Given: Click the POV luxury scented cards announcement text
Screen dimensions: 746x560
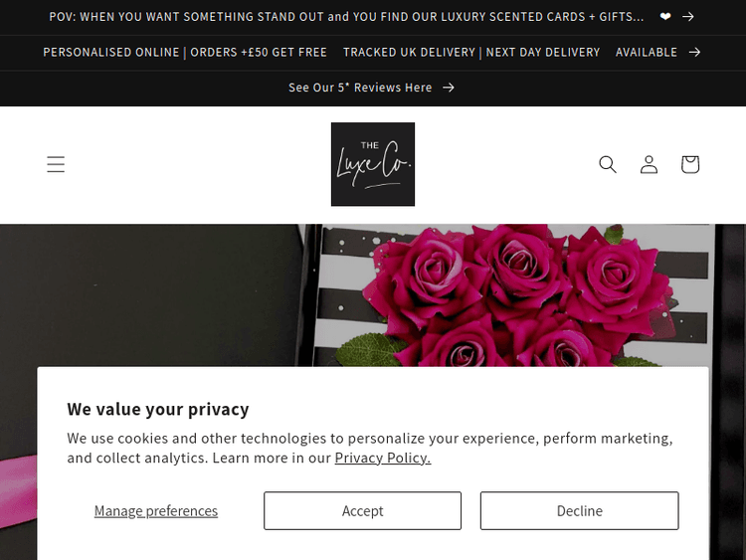Looking at the screenshot, I should (346, 17).
